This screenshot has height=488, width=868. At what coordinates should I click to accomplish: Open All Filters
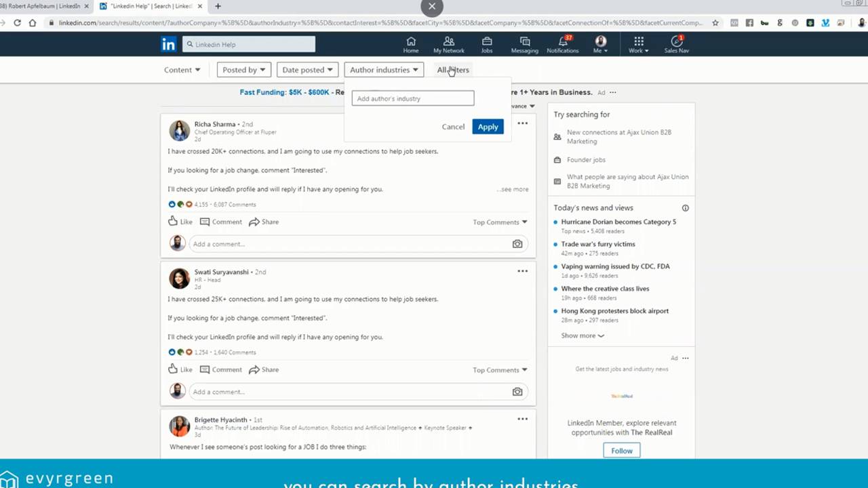pos(453,70)
